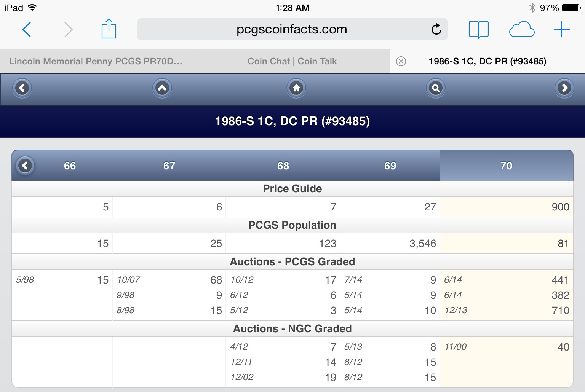
Task: Go to previous coin in navigation bar
Action: coord(22,88)
